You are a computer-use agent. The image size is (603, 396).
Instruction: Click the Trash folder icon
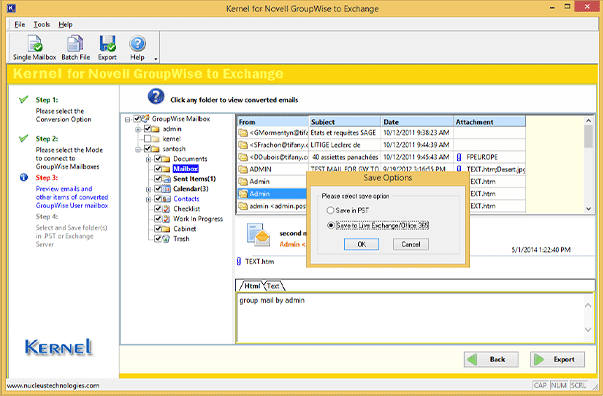coord(166,239)
